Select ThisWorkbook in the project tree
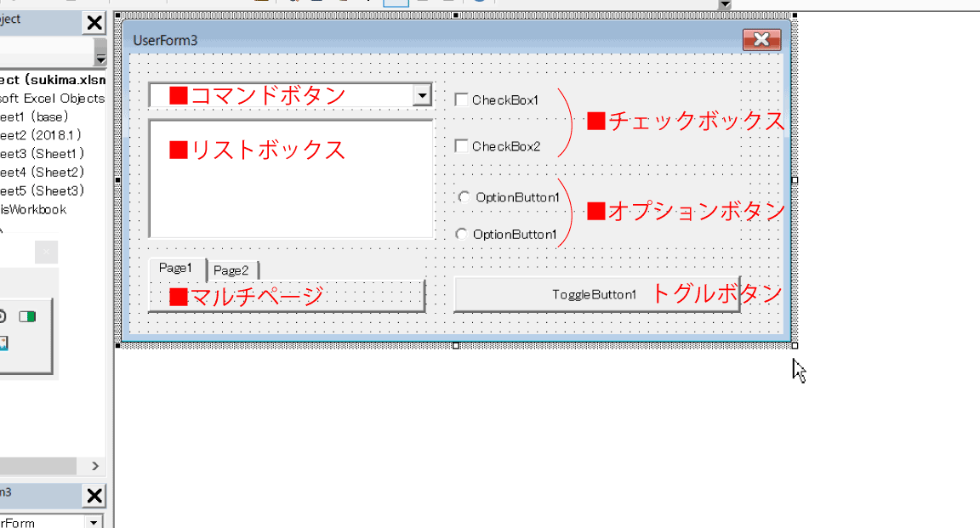The width and height of the screenshot is (980, 528). pos(34,209)
